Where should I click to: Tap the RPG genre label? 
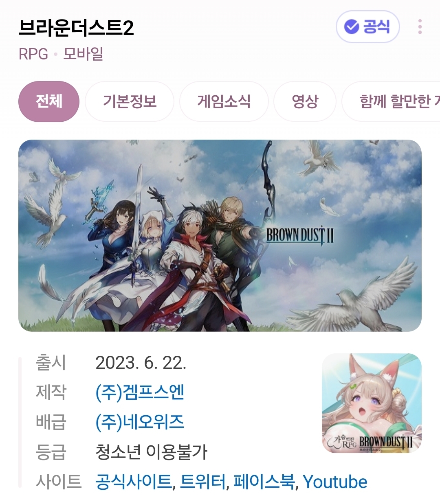pyautogui.click(x=33, y=54)
